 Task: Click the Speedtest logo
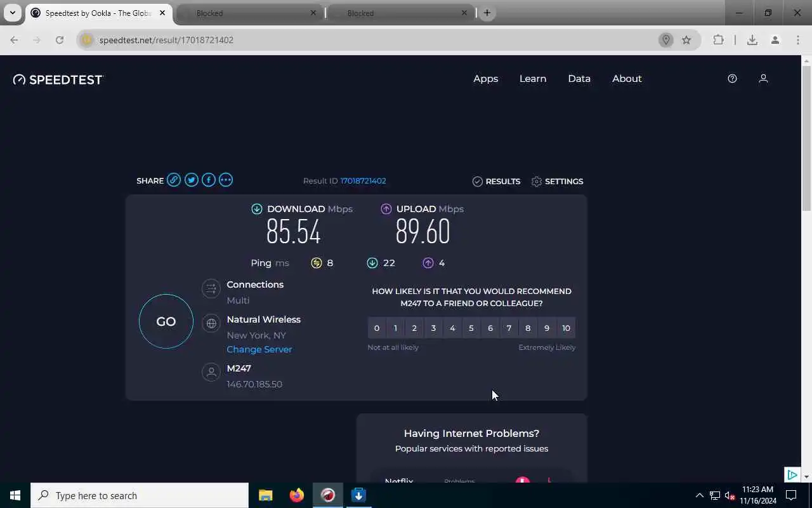click(58, 79)
